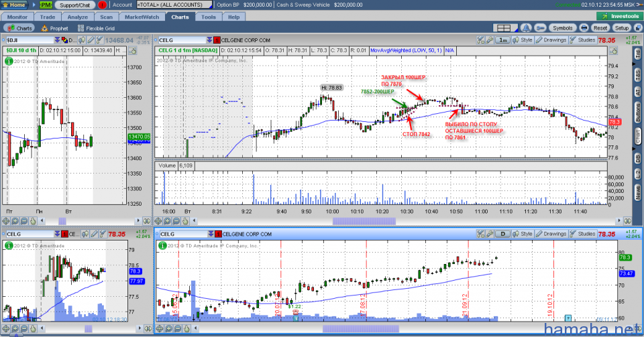Viewport: 644px width, 337px height.
Task: Switch to the Analyze tab
Action: [78, 17]
